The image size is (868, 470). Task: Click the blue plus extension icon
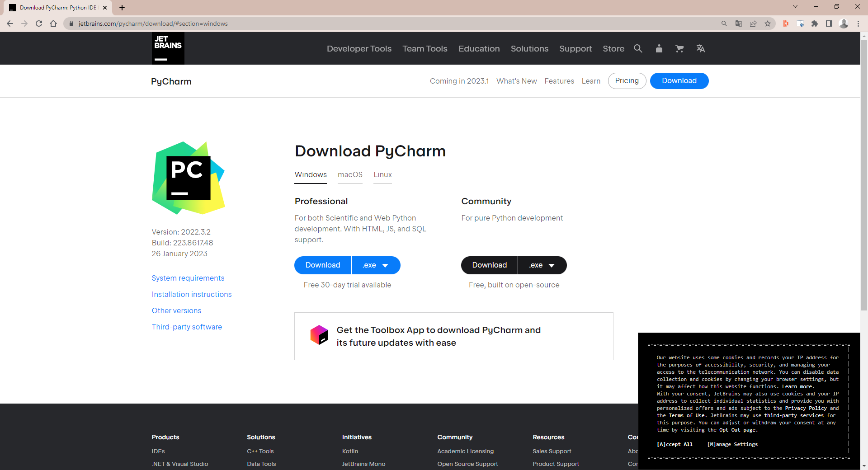[x=800, y=23]
